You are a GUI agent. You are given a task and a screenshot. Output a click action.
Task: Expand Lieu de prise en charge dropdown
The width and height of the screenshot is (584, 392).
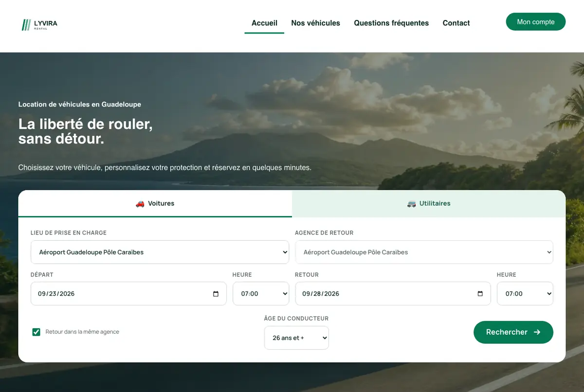point(160,252)
